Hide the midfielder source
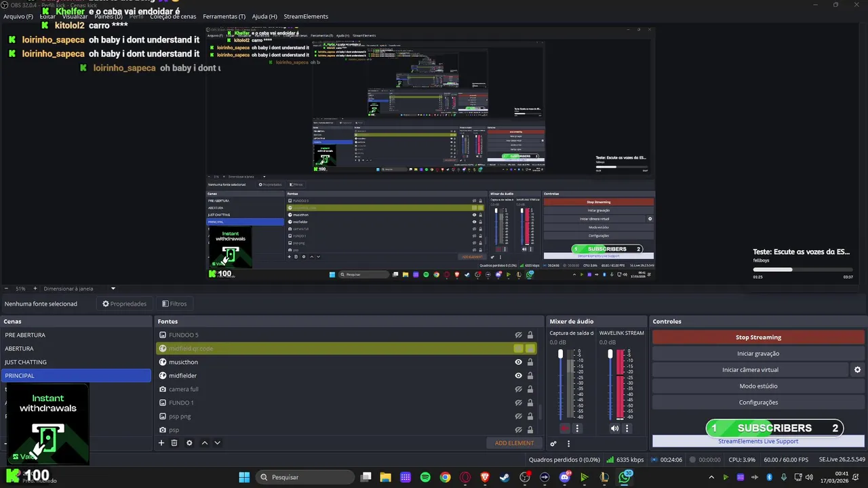This screenshot has width=868, height=488. pyautogui.click(x=519, y=375)
